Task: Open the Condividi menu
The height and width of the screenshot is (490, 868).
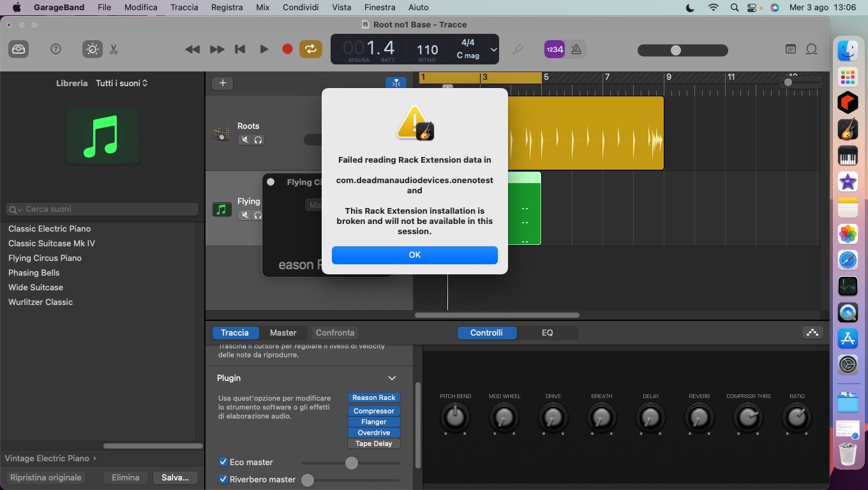Action: (301, 7)
